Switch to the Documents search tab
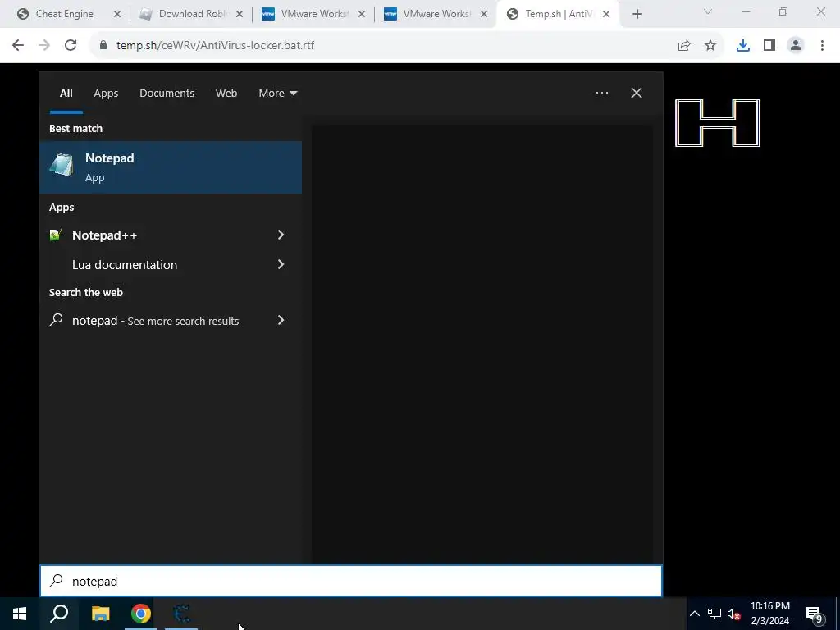 pos(167,94)
